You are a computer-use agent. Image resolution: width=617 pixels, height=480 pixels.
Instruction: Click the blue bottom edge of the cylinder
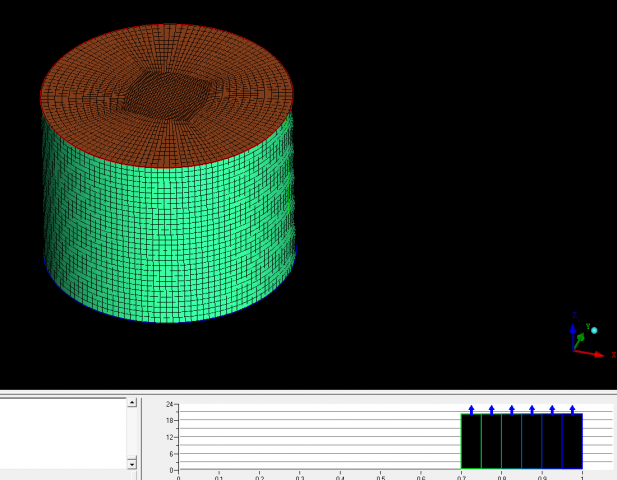tap(170, 321)
